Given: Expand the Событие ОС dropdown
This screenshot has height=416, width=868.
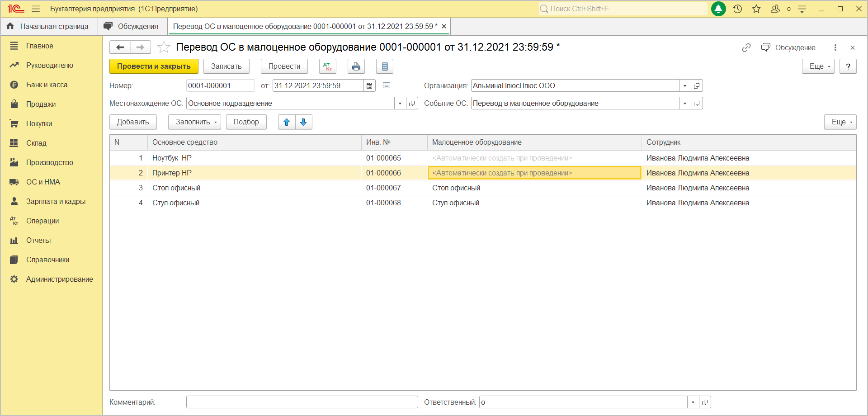Looking at the screenshot, I should tap(685, 103).
